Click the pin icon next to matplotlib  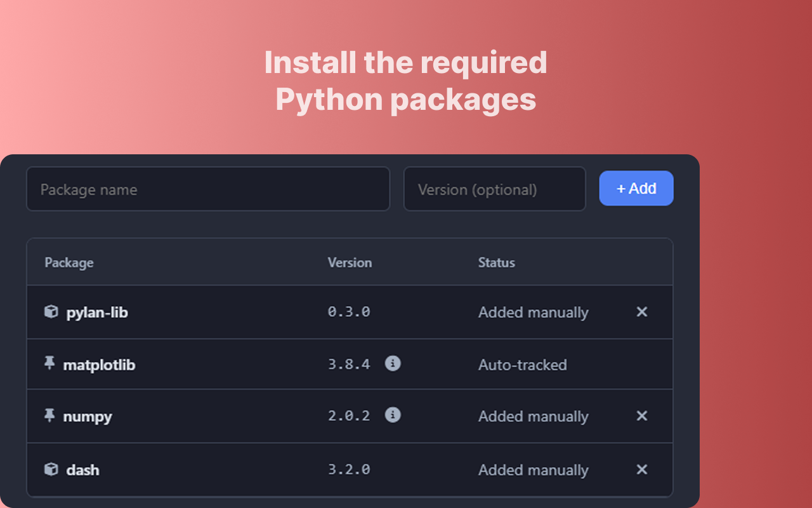coord(50,364)
